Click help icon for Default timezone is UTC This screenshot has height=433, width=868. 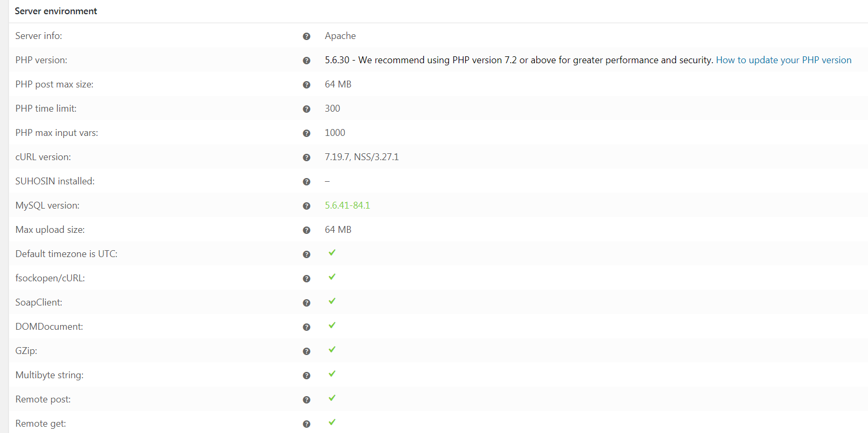(x=306, y=254)
